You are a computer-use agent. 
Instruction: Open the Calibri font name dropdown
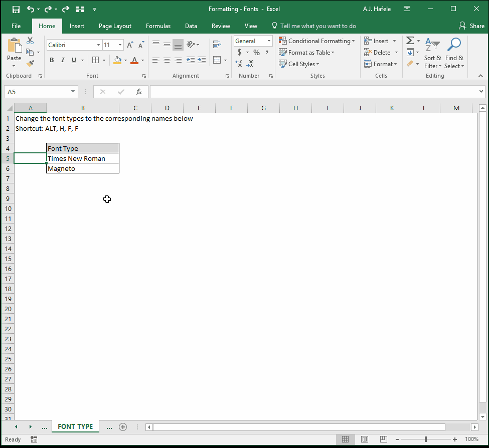coord(98,45)
